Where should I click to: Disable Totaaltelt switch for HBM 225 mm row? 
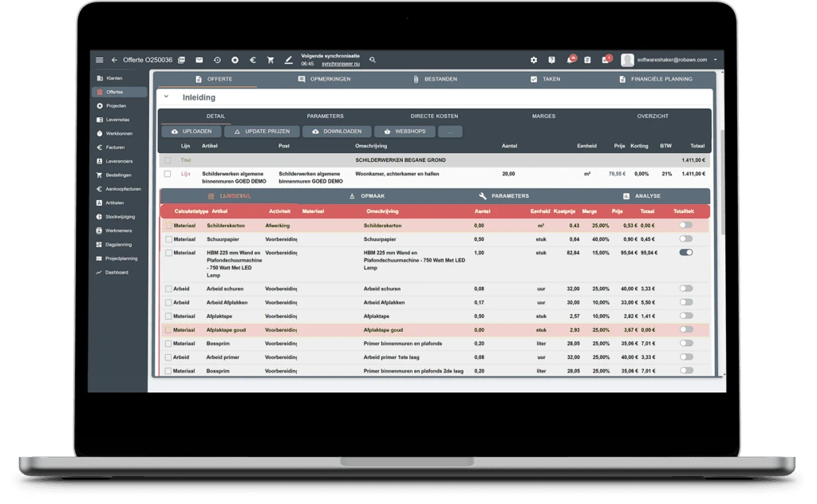coord(685,253)
